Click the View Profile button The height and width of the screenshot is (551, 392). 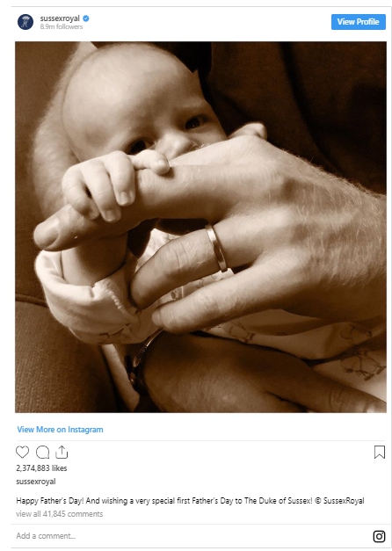click(x=359, y=22)
